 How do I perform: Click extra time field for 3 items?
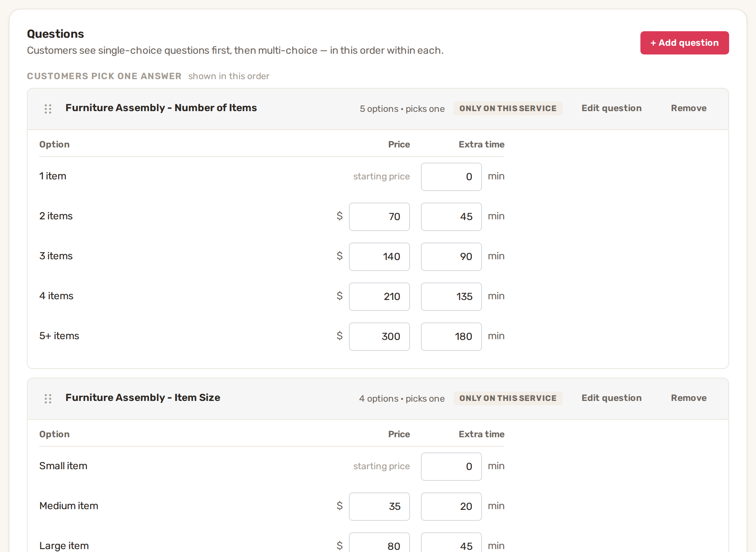(x=451, y=257)
